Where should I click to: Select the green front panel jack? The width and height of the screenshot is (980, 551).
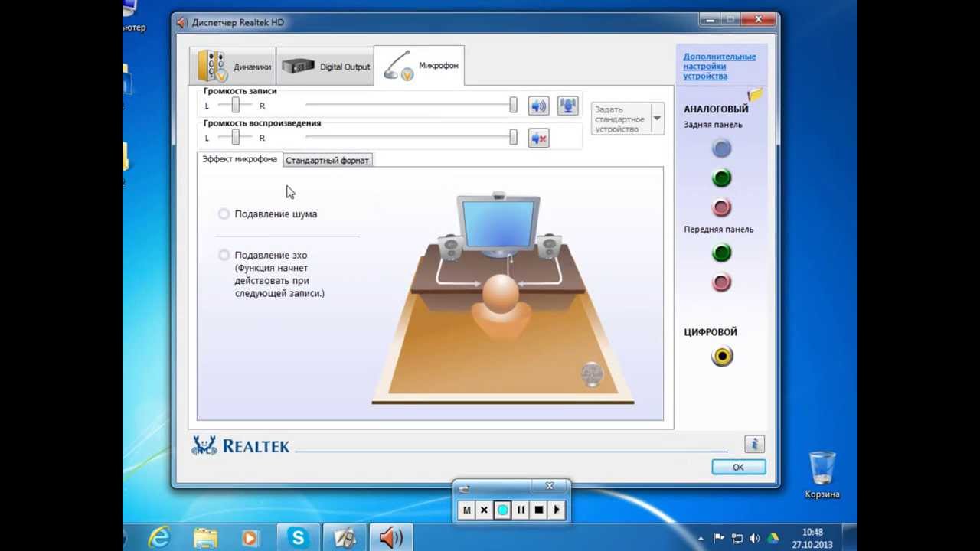click(x=721, y=253)
